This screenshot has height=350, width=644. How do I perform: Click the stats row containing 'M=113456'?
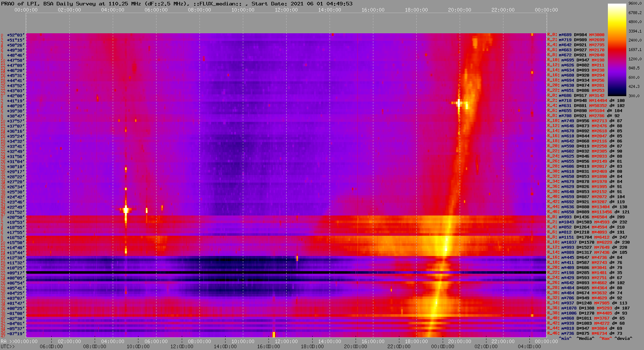pos(588,212)
